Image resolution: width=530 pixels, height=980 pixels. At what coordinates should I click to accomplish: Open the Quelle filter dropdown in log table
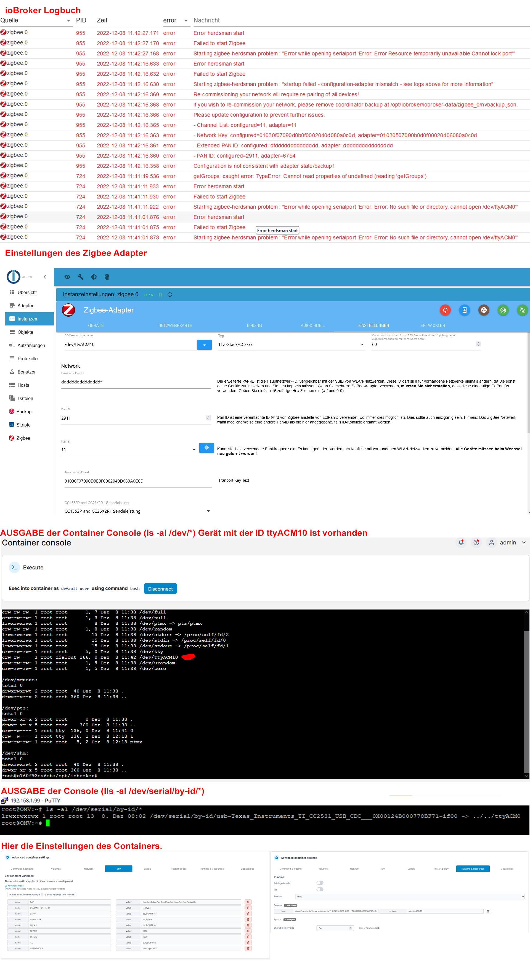point(68,20)
